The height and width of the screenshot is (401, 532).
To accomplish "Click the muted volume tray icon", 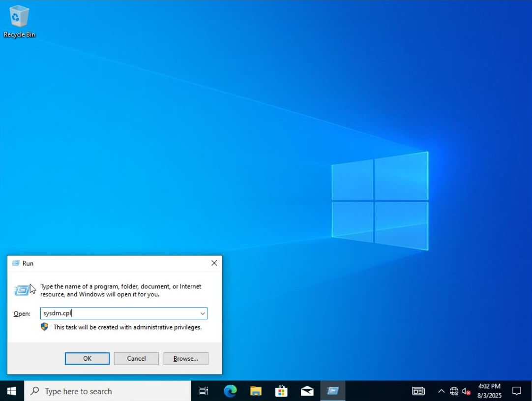I will pyautogui.click(x=466, y=391).
